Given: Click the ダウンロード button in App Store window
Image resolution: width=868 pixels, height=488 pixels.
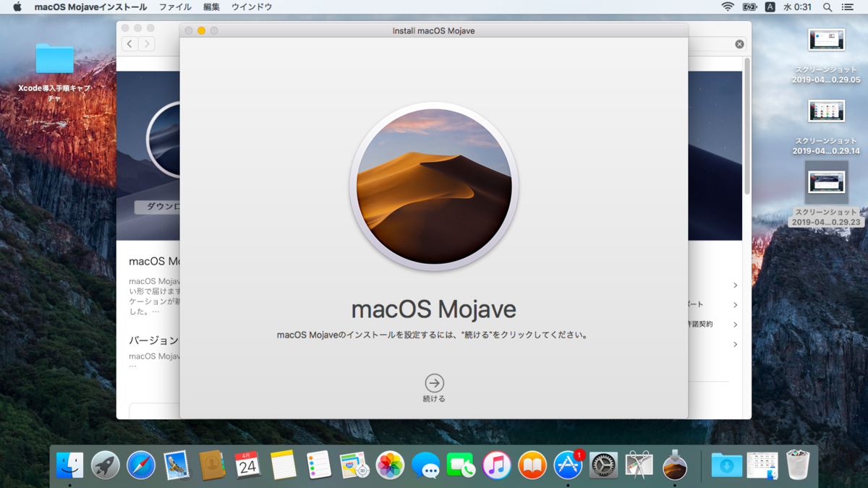Looking at the screenshot, I should tap(157, 207).
